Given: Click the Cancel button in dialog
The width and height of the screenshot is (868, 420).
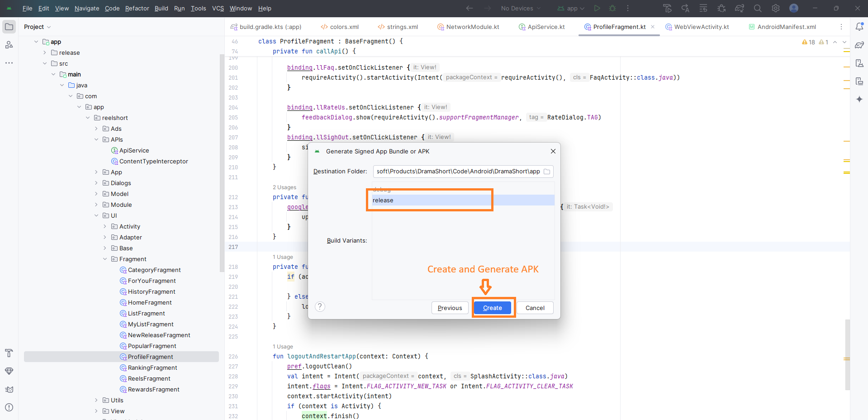Looking at the screenshot, I should click(535, 308).
